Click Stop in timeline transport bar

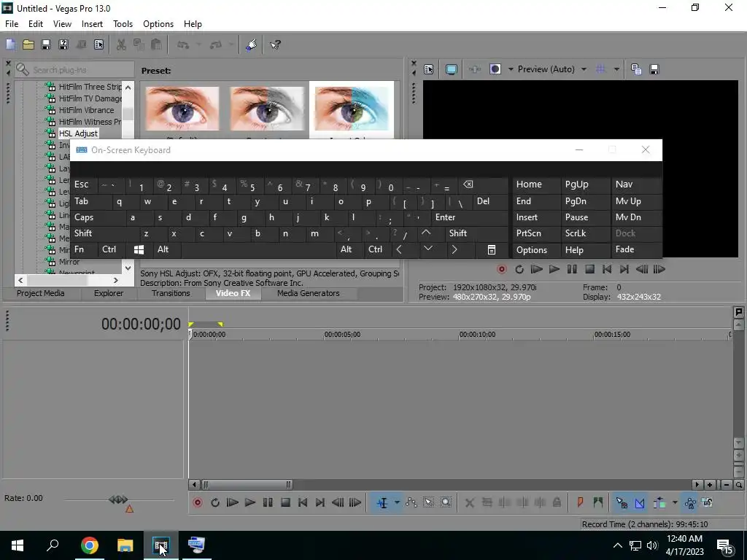(285, 503)
